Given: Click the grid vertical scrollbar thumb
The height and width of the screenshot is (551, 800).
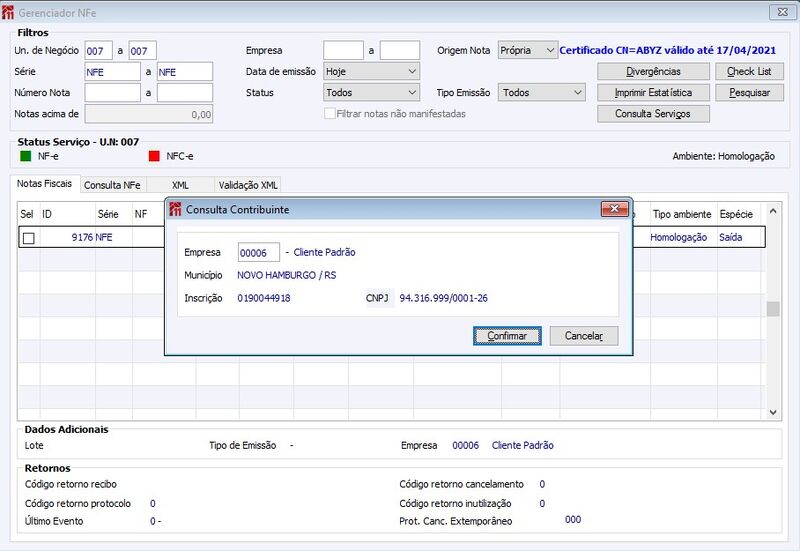Looking at the screenshot, I should [x=773, y=309].
